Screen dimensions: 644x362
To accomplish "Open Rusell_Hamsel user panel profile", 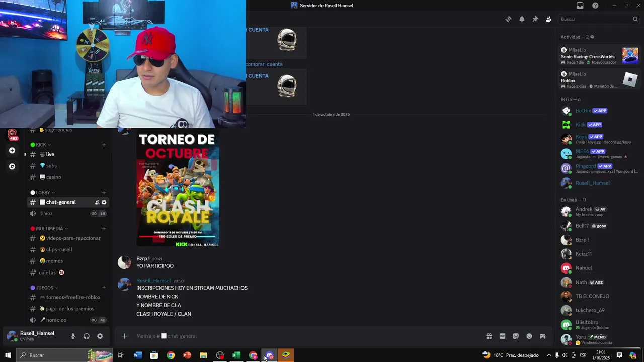I will (x=34, y=336).
